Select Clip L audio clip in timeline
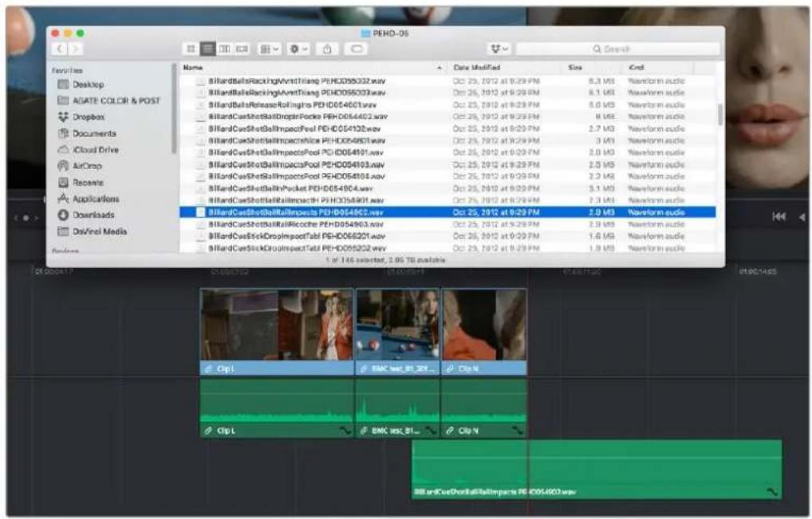This screenshot has width=812, height=519. coord(277,408)
